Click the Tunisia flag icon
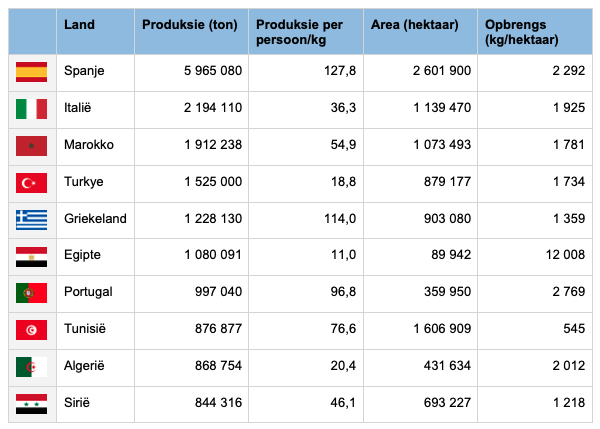 pos(32,330)
